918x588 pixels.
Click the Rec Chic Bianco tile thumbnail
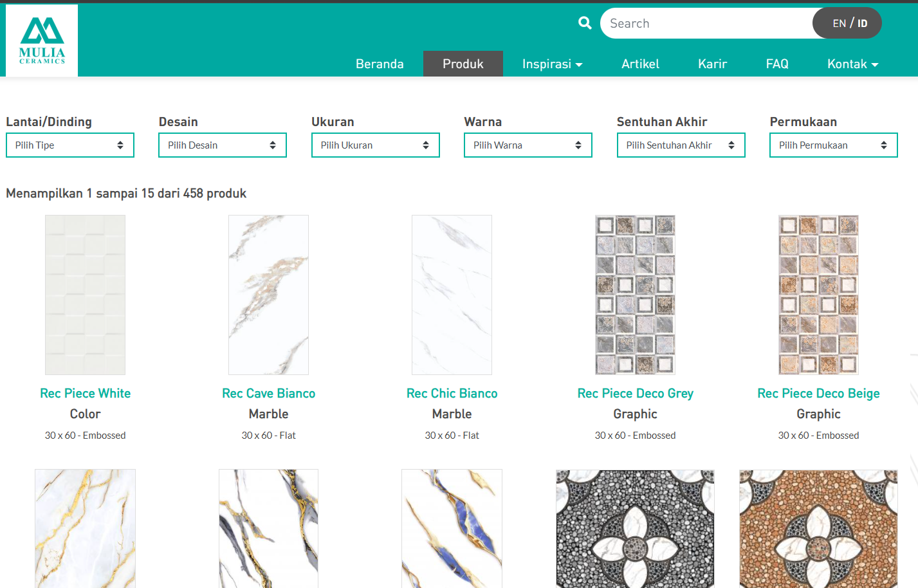[452, 294]
